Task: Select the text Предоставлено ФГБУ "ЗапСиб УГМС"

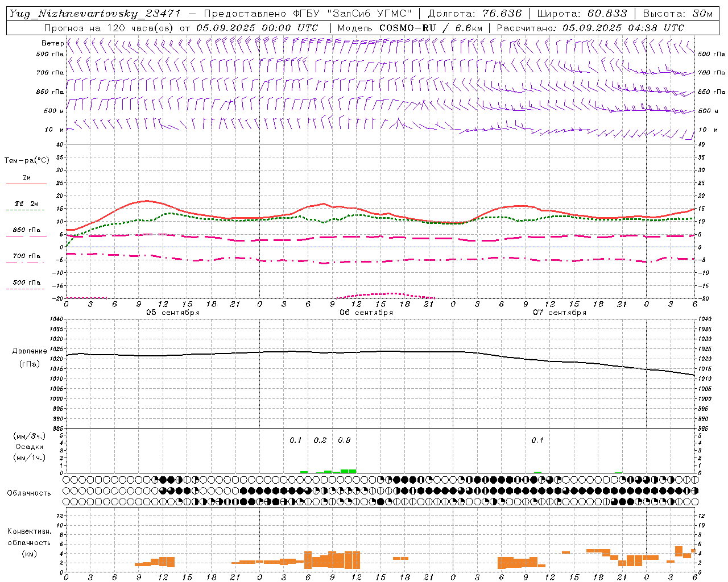Action: (x=308, y=14)
